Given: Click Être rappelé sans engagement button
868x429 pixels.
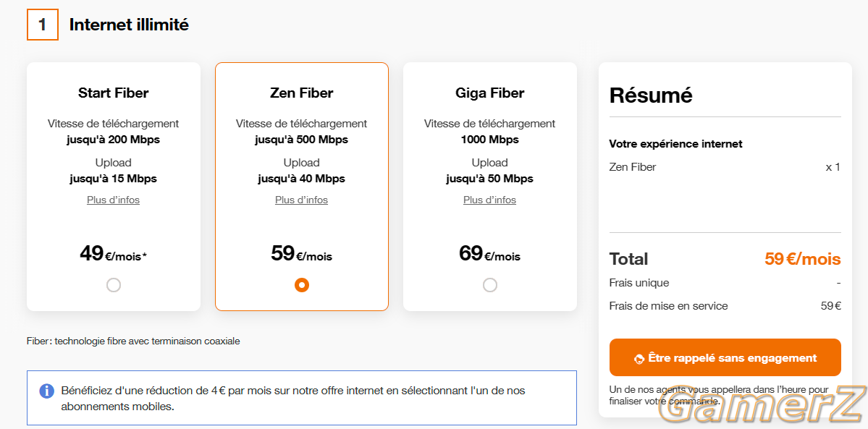Looking at the screenshot, I should 725,357.
